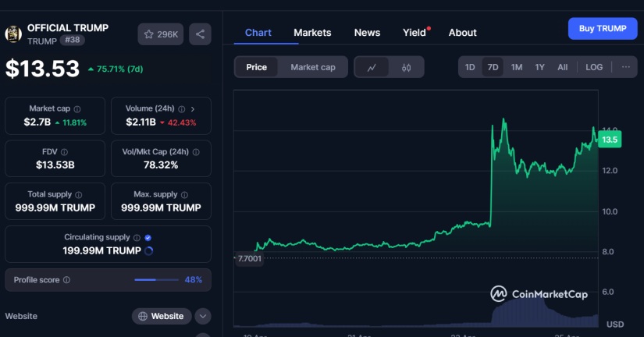
Task: Switch chart to Market cap view
Action: [313, 67]
